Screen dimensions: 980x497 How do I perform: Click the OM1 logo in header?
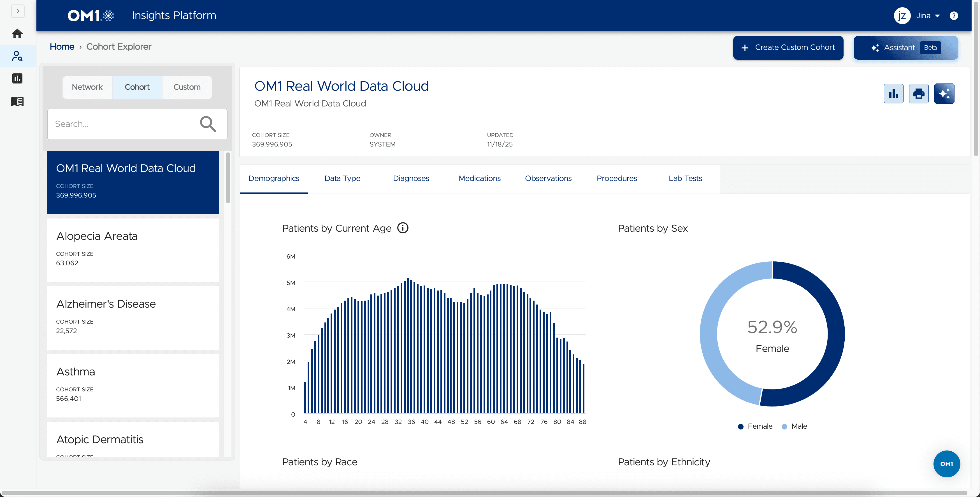[91, 16]
